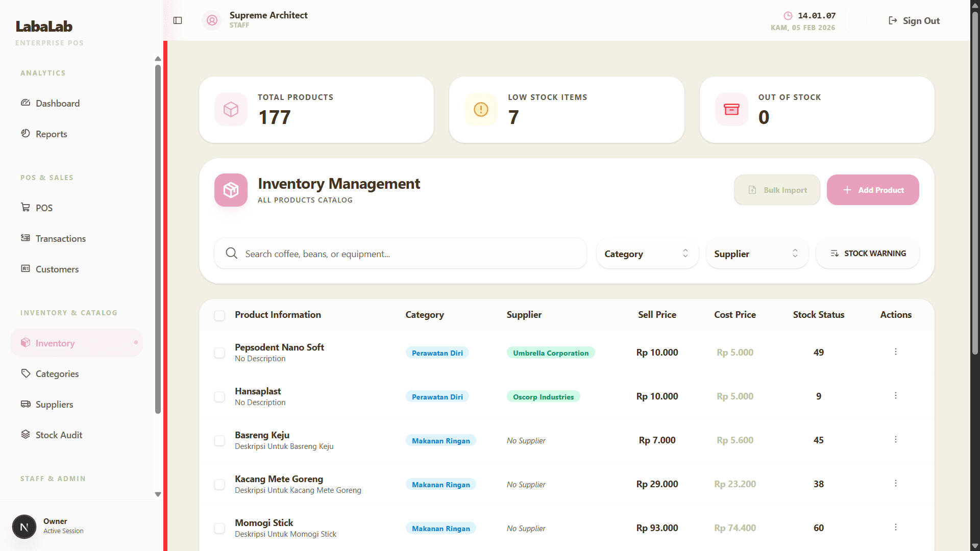Viewport: 980px width, 551px height.
Task: Click the Bulk Import button
Action: tap(777, 190)
